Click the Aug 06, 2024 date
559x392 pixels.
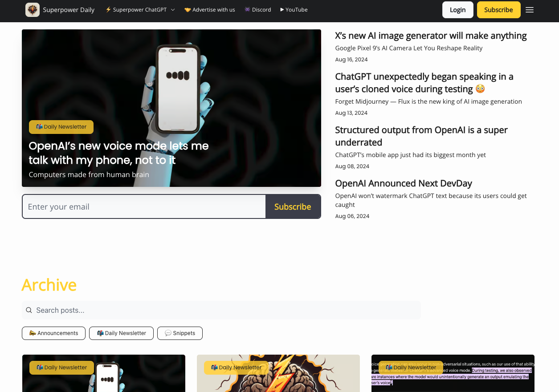tap(352, 216)
